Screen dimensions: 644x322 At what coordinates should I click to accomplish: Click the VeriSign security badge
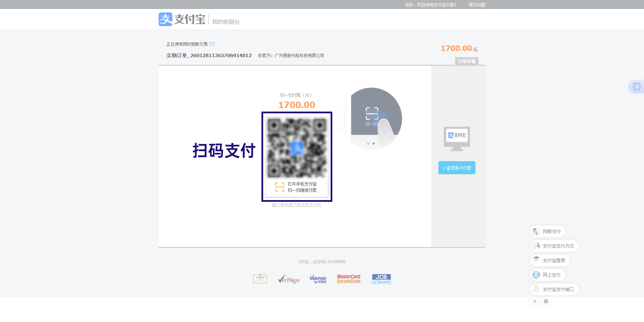click(x=288, y=279)
